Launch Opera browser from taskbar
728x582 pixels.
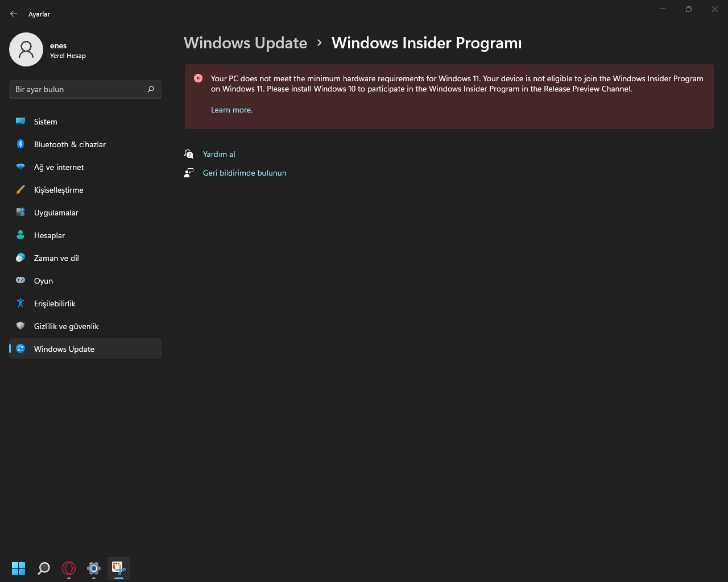click(69, 568)
